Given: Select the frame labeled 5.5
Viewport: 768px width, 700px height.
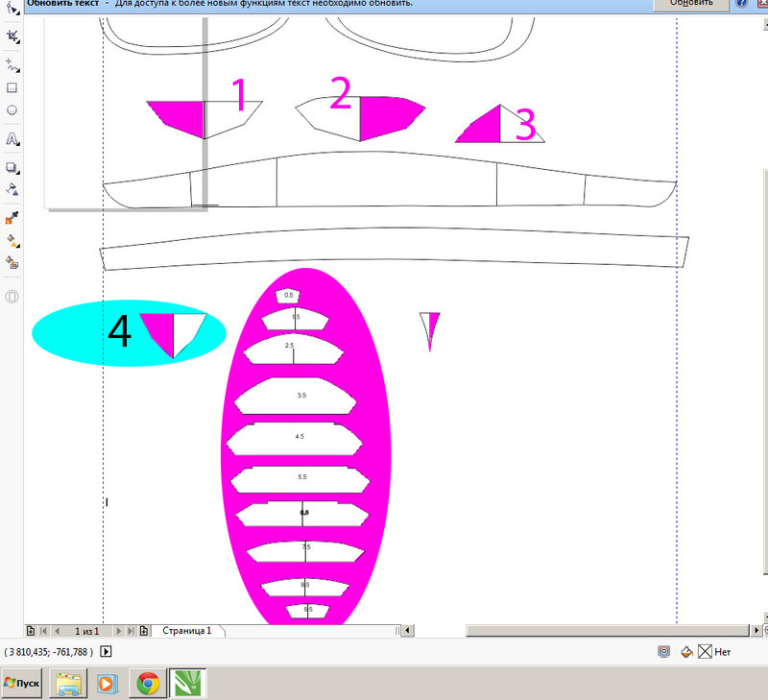Looking at the screenshot, I should pyautogui.click(x=300, y=479).
